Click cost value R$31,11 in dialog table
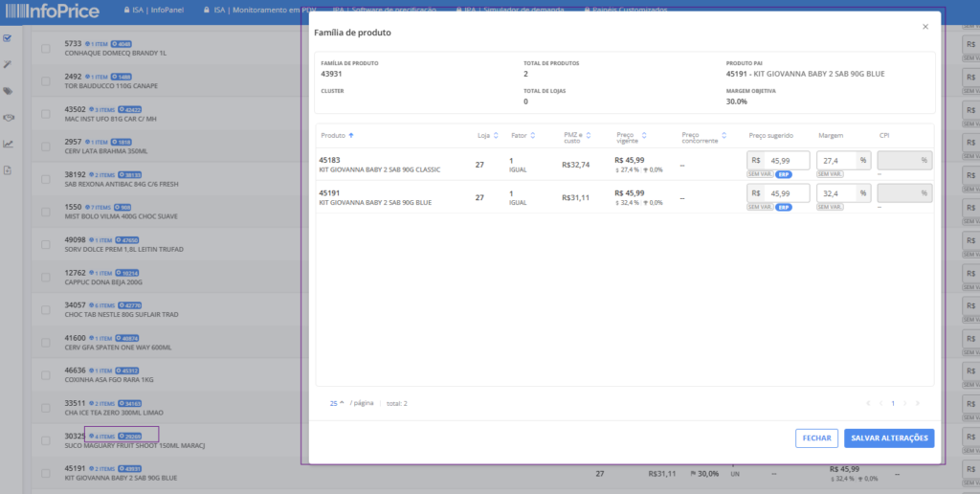980x494 pixels. point(575,197)
